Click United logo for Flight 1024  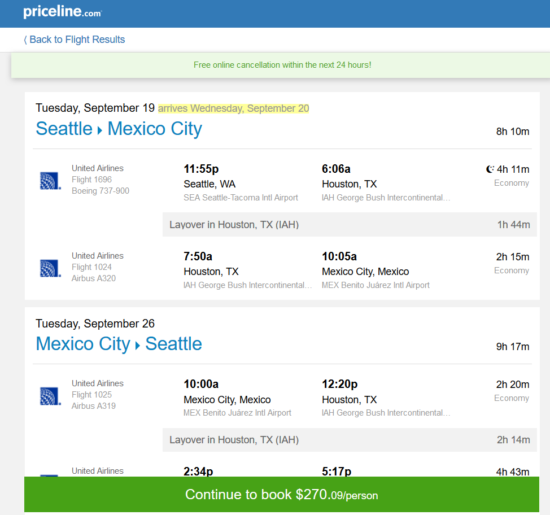[50, 268]
